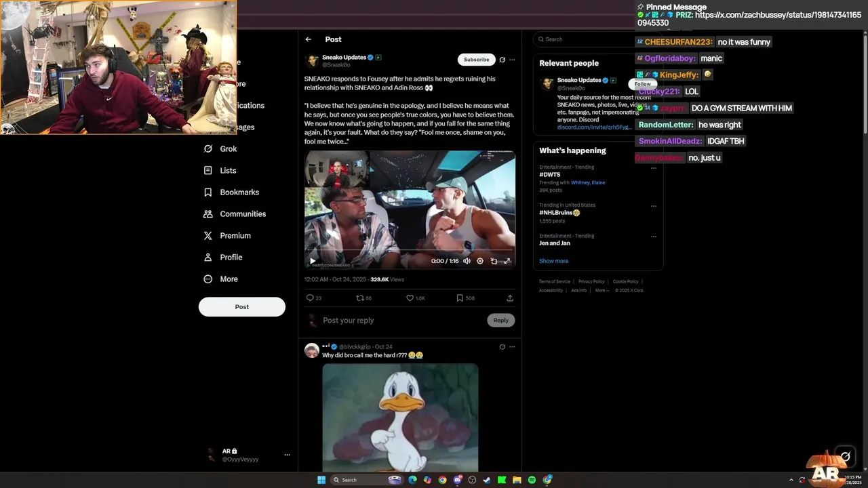Open Bookmarks in the sidebar
This screenshot has height=488, width=868.
pyautogui.click(x=231, y=192)
